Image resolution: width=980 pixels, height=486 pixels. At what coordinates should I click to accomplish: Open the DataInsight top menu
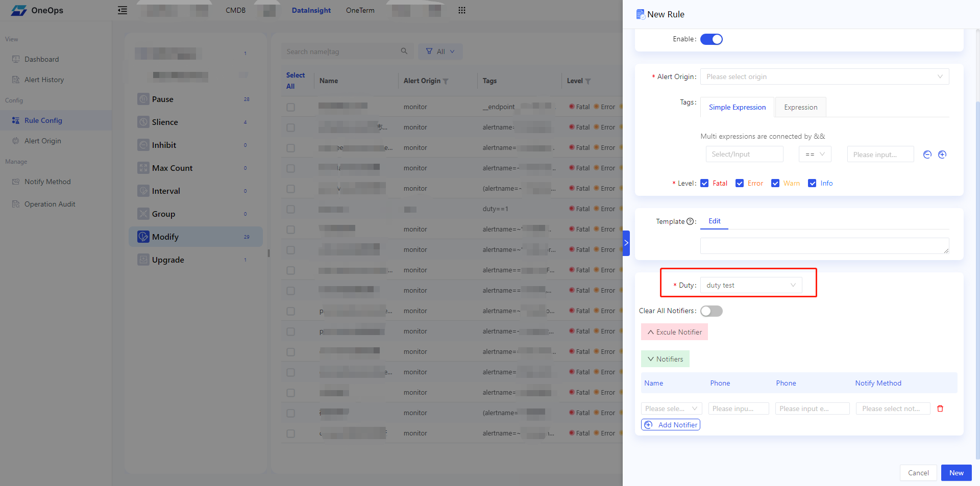click(311, 10)
